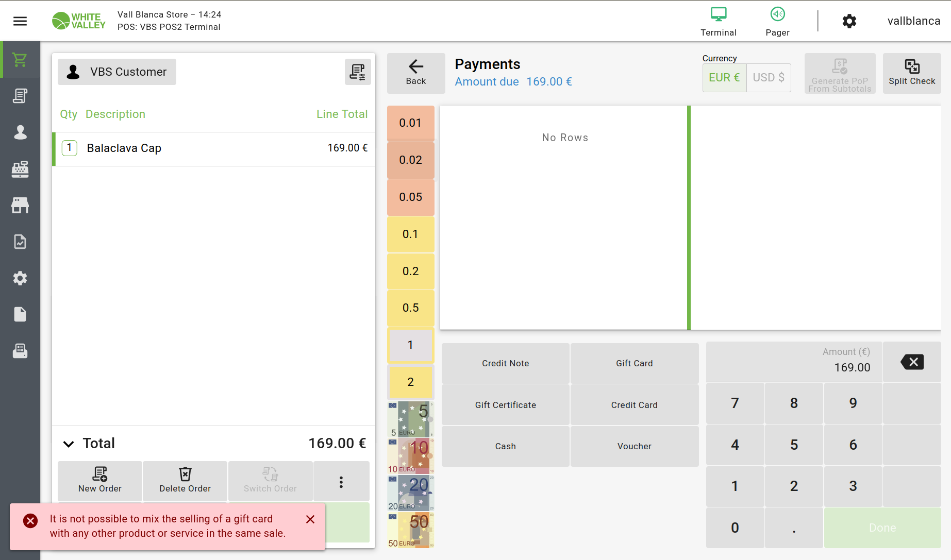The width and height of the screenshot is (951, 560).
Task: Open the hamburger main menu
Action: click(x=20, y=21)
